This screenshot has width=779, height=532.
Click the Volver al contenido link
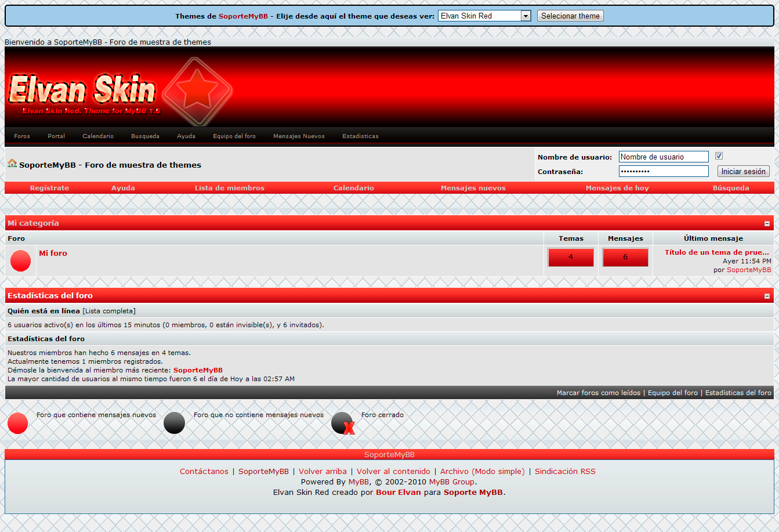point(393,472)
